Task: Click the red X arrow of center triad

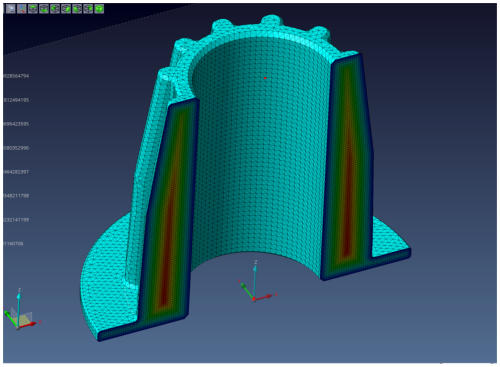Action: tap(264, 297)
